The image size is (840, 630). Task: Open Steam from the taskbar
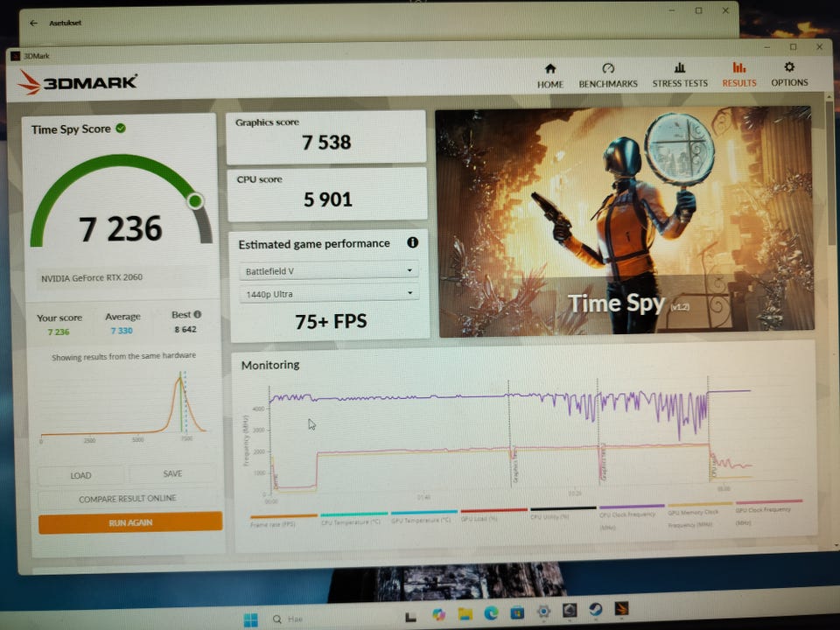click(x=595, y=610)
